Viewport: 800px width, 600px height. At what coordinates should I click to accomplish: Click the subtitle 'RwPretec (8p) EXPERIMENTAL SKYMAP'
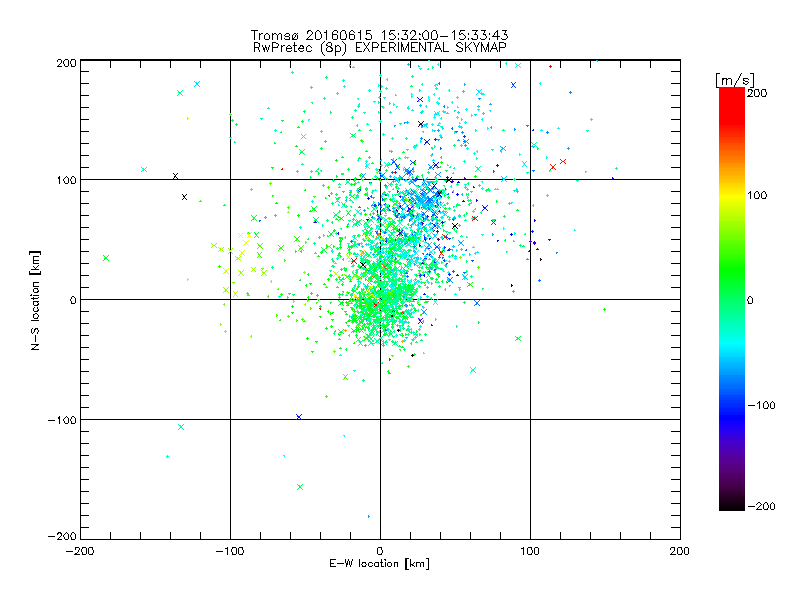[x=380, y=48]
